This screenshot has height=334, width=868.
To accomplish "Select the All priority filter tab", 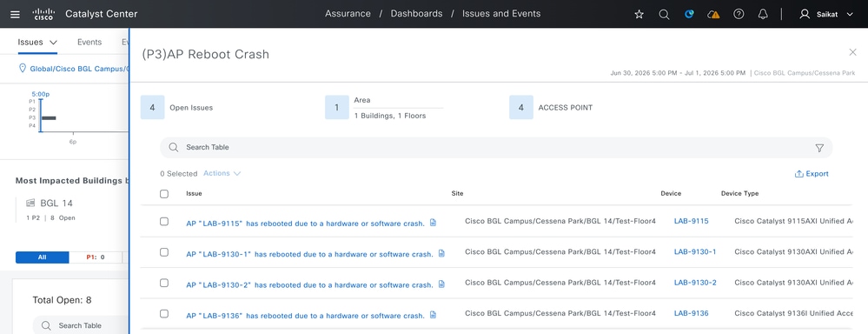I will [42, 257].
